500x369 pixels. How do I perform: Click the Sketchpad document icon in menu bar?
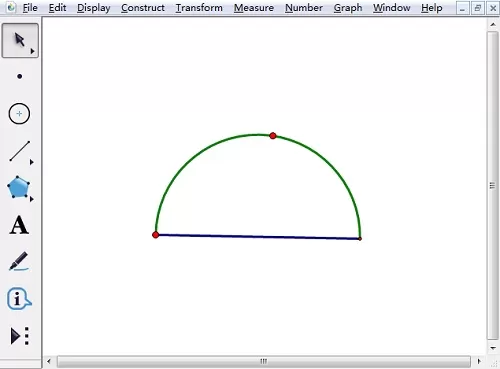click(11, 7)
